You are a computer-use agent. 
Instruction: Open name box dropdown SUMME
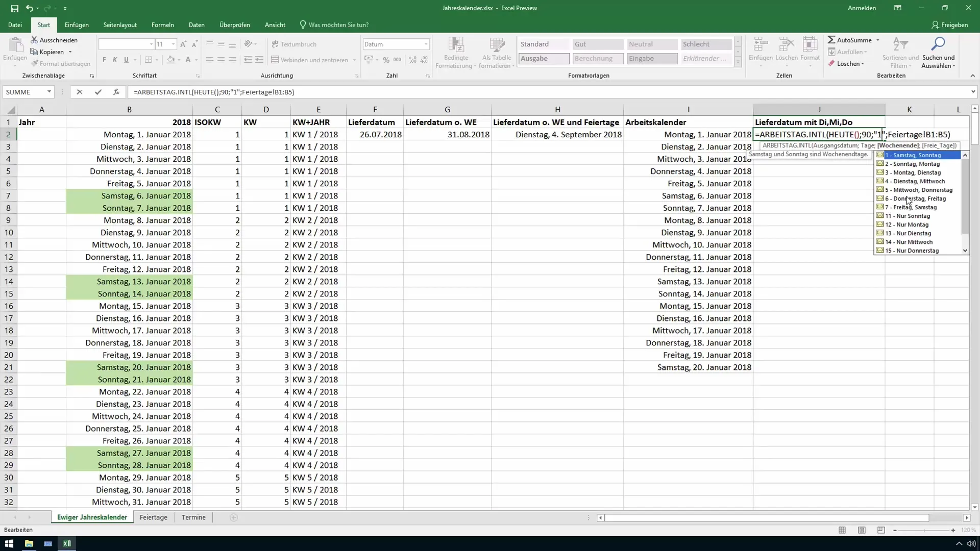pos(49,92)
